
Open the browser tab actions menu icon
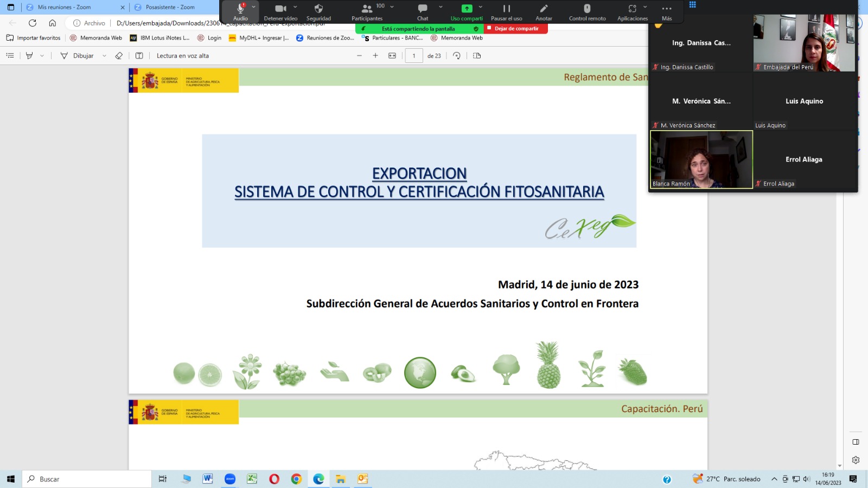click(10, 7)
